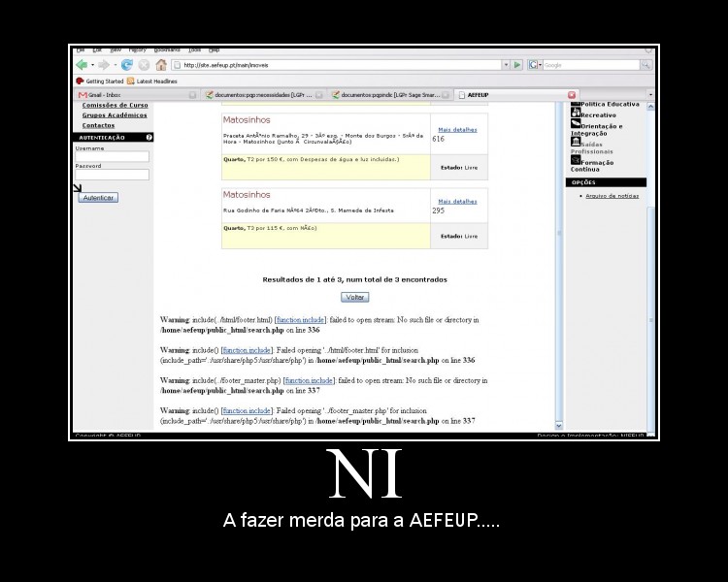Close the AEFEUP tab with its red X

572,95
